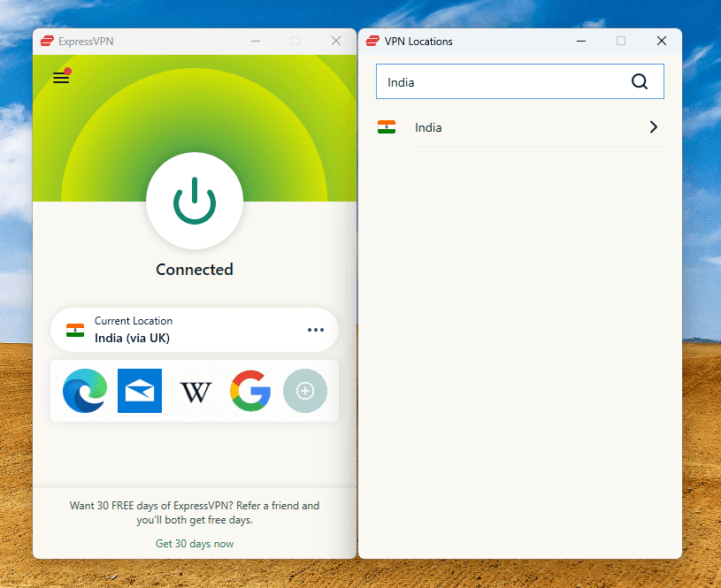Add a new shortcut with the plus icon
721x588 pixels.
pos(305,391)
